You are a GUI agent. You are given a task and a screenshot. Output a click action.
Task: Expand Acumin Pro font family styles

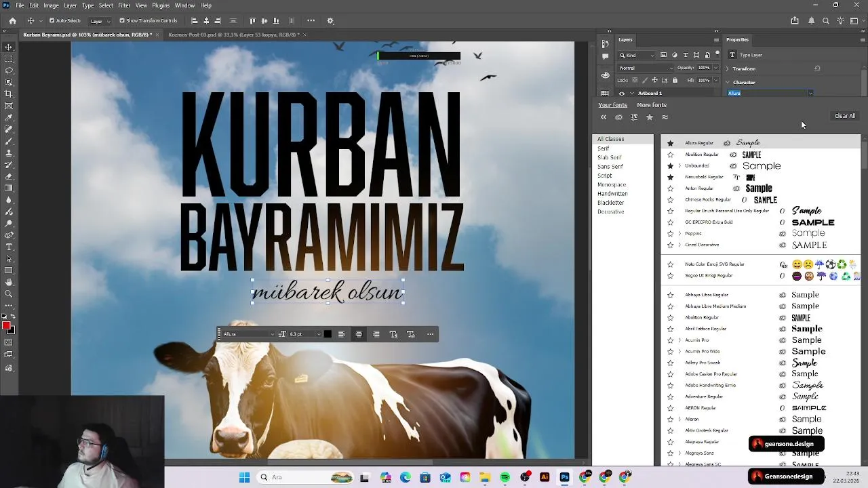point(679,340)
